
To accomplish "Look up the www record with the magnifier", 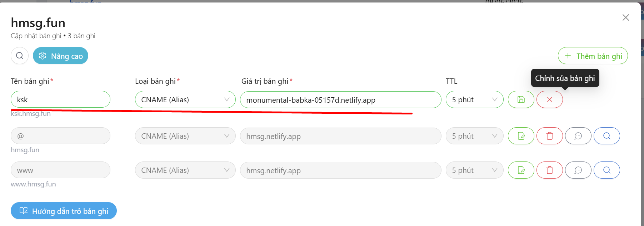I will (x=606, y=170).
